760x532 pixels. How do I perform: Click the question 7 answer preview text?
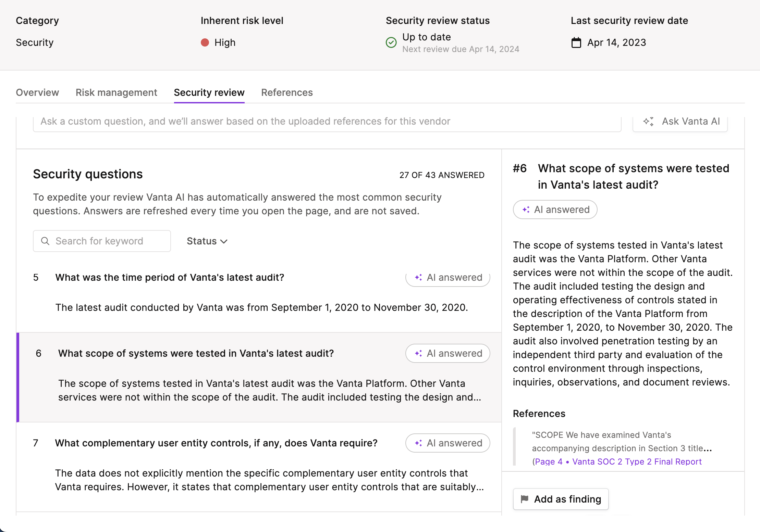[x=270, y=480]
